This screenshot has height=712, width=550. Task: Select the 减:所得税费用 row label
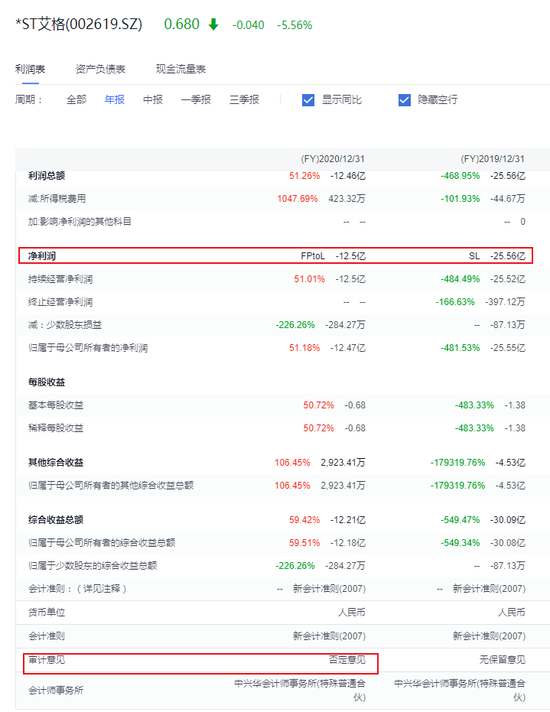57,198
